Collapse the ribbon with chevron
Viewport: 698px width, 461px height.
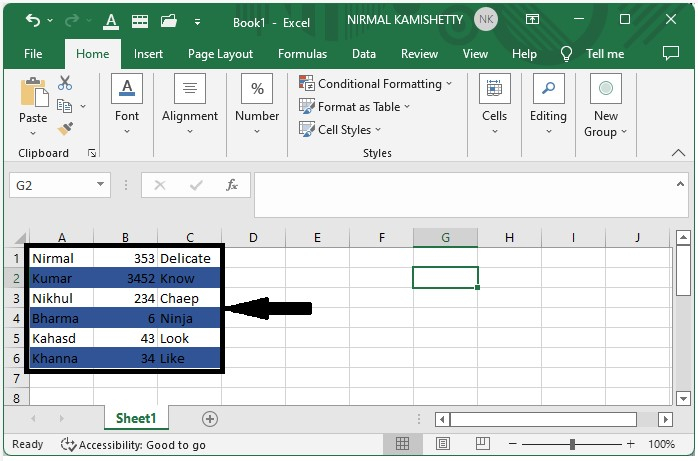[678, 153]
